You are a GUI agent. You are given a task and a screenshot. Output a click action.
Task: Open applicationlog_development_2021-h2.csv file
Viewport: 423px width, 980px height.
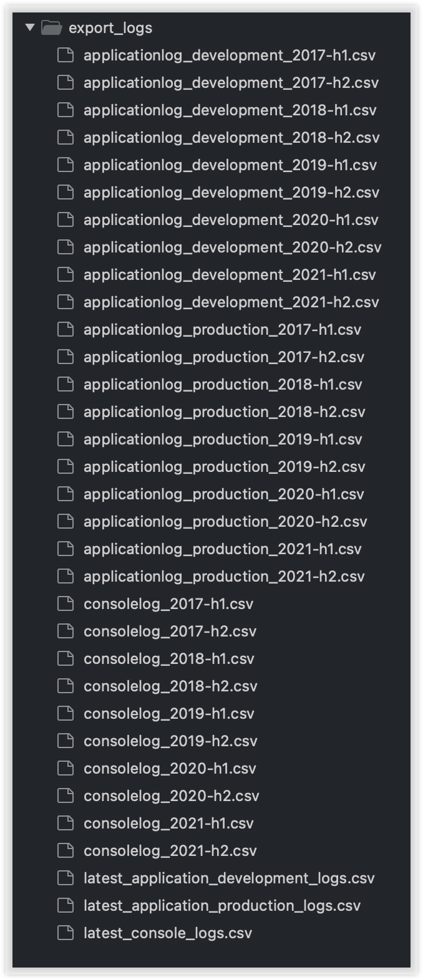tap(231, 302)
